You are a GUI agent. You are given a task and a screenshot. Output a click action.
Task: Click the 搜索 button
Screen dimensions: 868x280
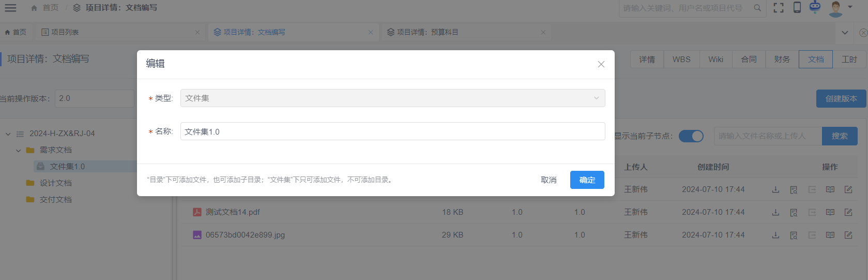(x=840, y=136)
